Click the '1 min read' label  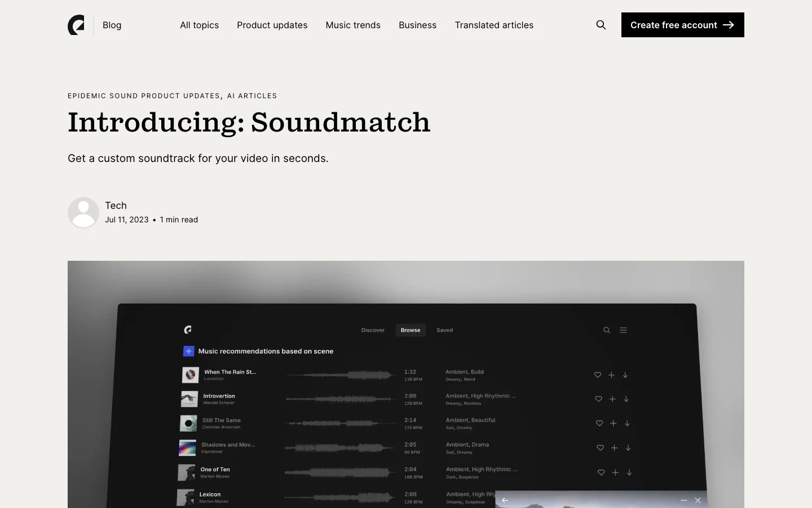[179, 220]
